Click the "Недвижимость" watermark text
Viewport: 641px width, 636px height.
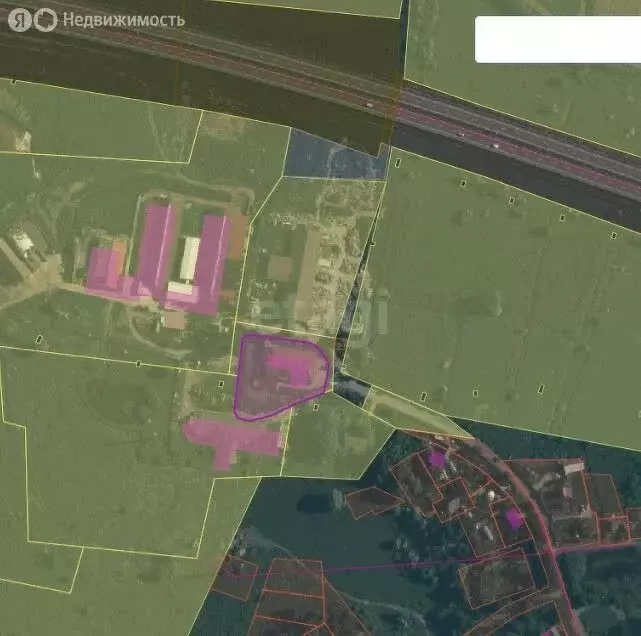[123, 19]
